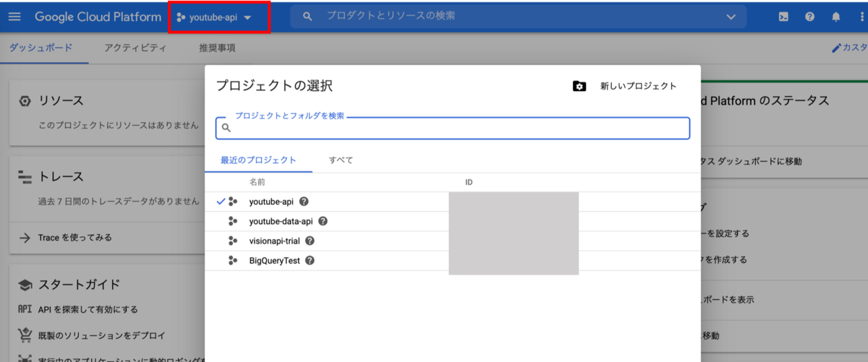Focus the プロジェクトとフォルダを検索 field
The height and width of the screenshot is (362, 868).
coord(453,127)
